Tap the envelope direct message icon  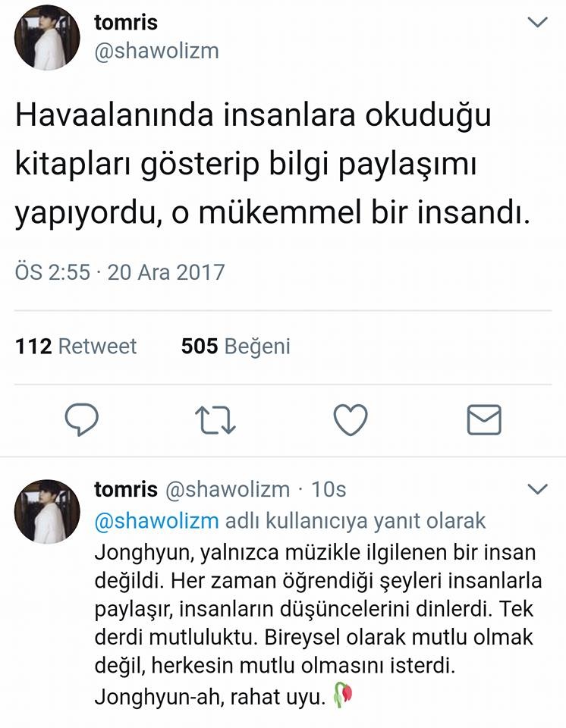coord(484,419)
